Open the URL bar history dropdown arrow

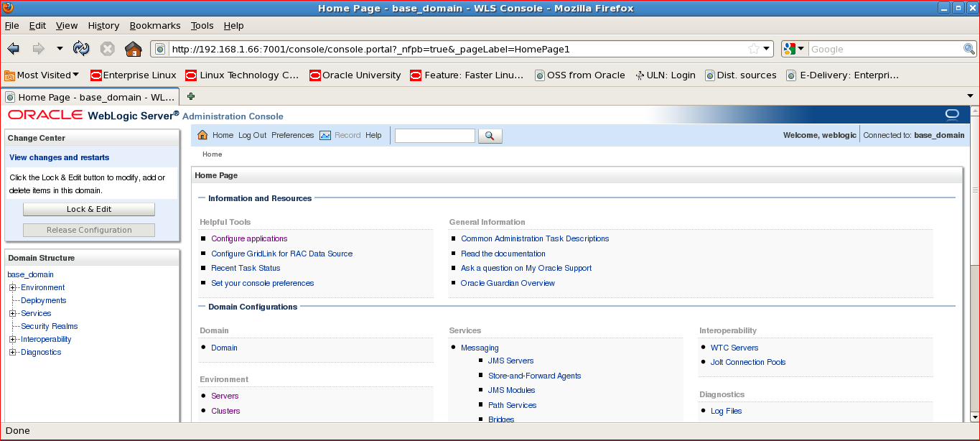click(x=767, y=49)
